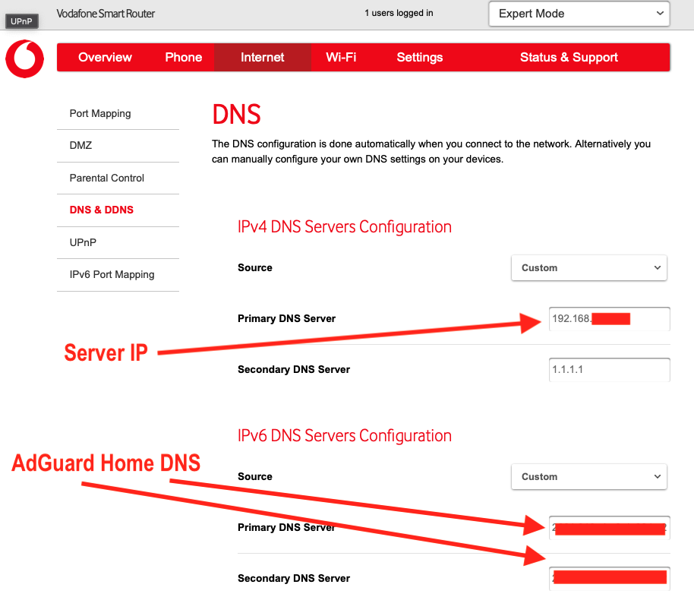Click the Vodafone logo icon
The height and width of the screenshot is (616, 694).
25,58
